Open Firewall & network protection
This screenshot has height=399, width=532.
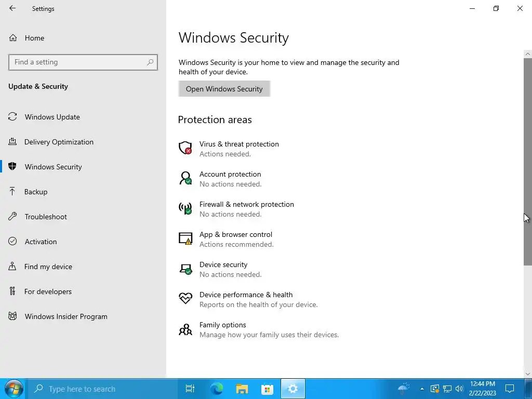point(247,205)
